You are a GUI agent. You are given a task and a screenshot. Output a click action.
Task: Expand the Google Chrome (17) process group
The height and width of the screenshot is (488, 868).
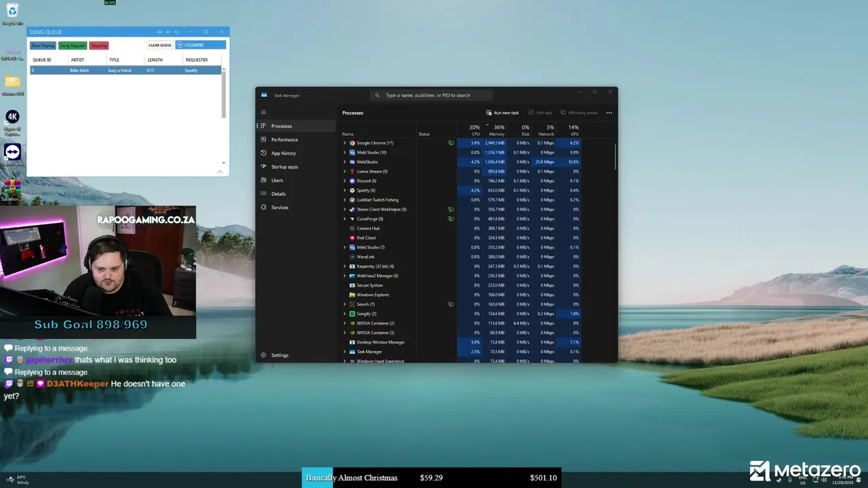[344, 143]
